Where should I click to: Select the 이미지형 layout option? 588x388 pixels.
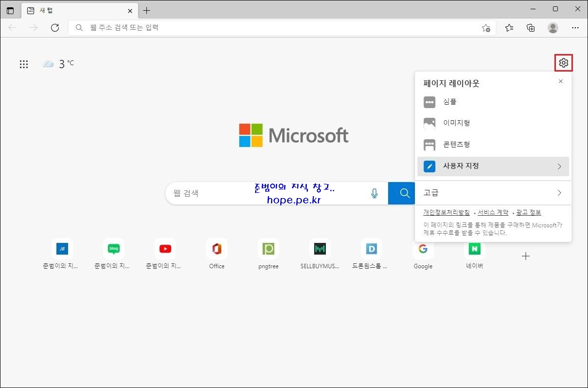(493, 123)
